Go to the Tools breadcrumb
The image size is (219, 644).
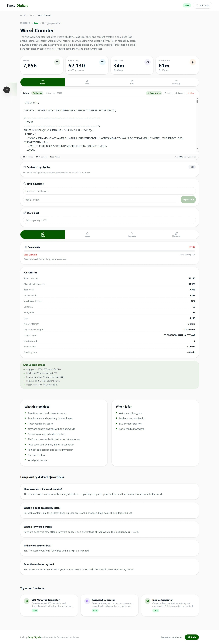coord(32,16)
